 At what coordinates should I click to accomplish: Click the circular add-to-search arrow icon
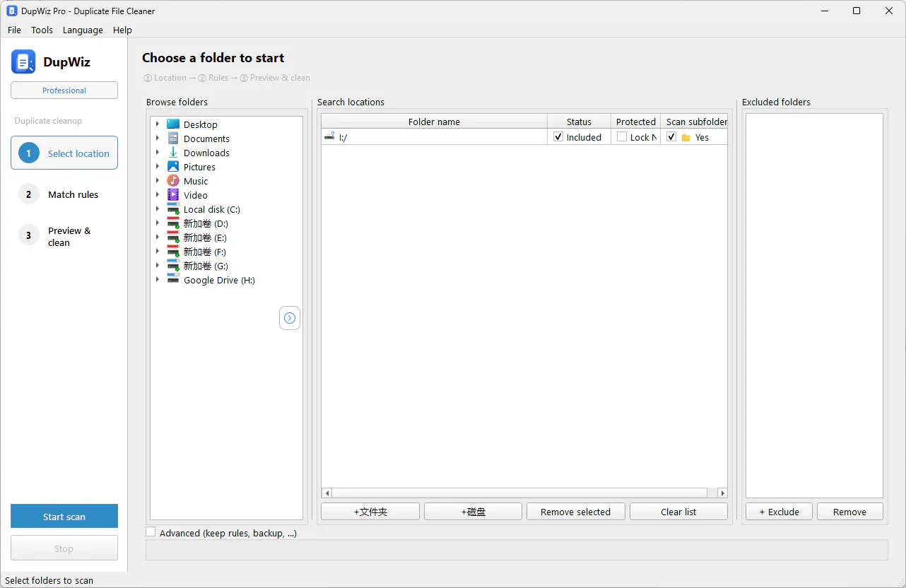pyautogui.click(x=290, y=318)
